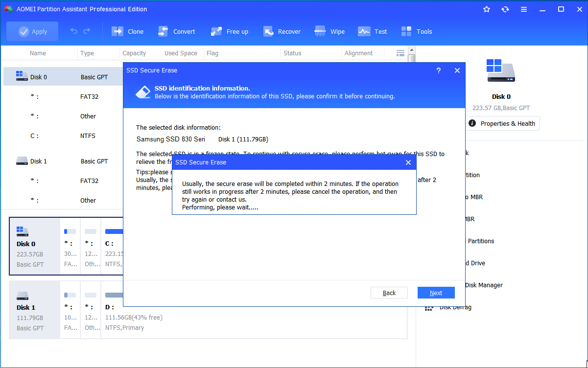The width and height of the screenshot is (588, 368).
Task: Open the Clone tool
Action: 127,31
